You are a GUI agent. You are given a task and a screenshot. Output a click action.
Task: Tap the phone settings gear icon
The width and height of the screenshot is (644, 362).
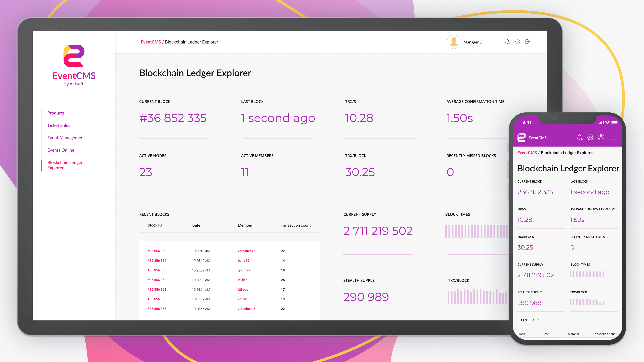(590, 137)
